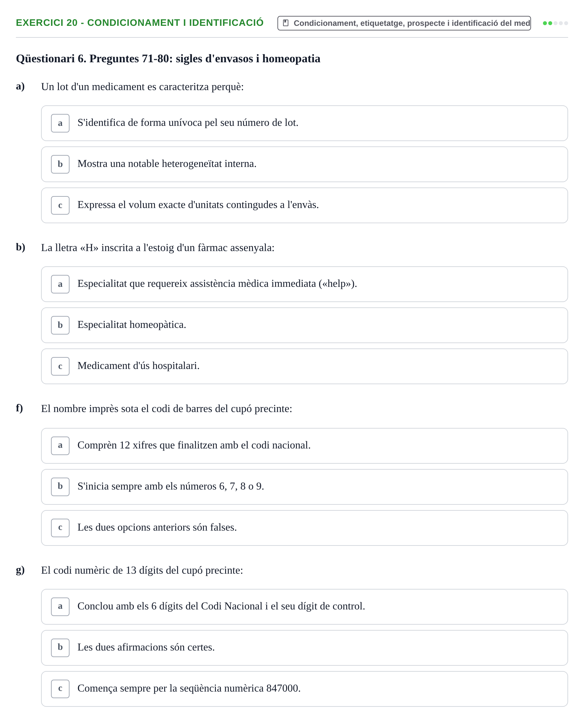Screen dimensions: 584x728
Task: Click the Condicionament, etiquetatge topic badge
Action: coord(404,23)
